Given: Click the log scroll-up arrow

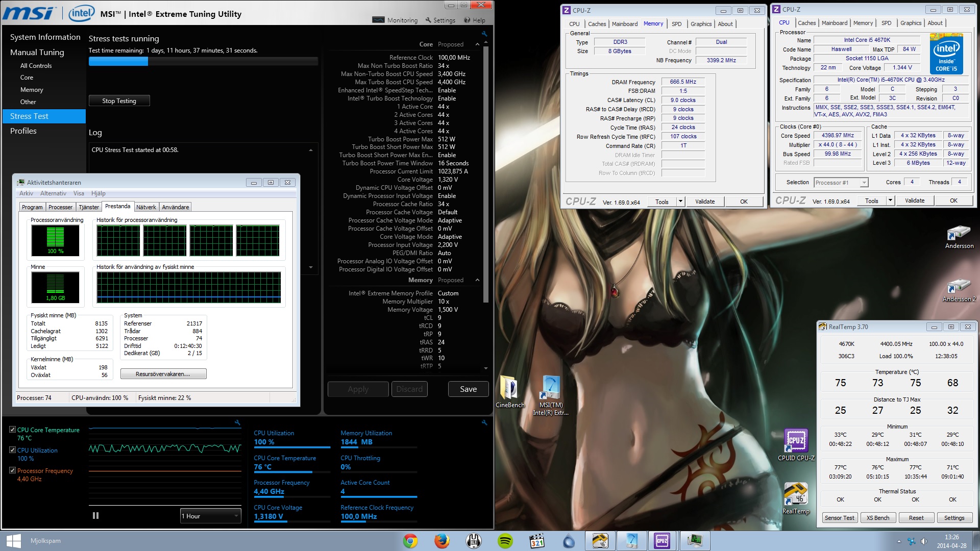Looking at the screenshot, I should pos(311,150).
